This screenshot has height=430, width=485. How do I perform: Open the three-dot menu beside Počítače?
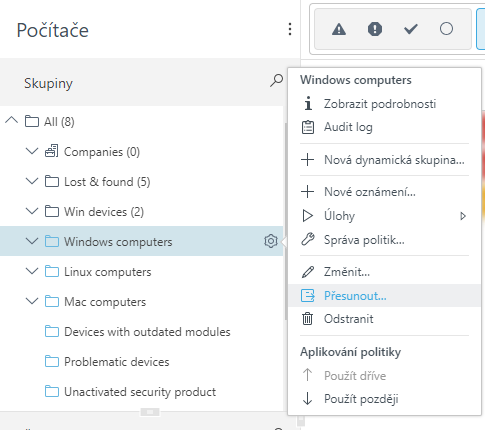pos(290,29)
